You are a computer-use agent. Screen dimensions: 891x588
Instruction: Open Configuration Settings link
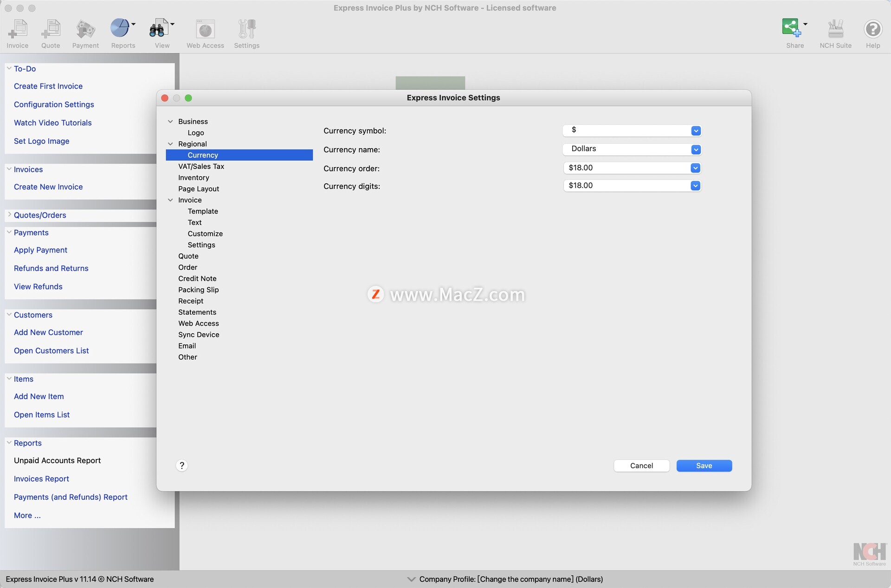(54, 104)
